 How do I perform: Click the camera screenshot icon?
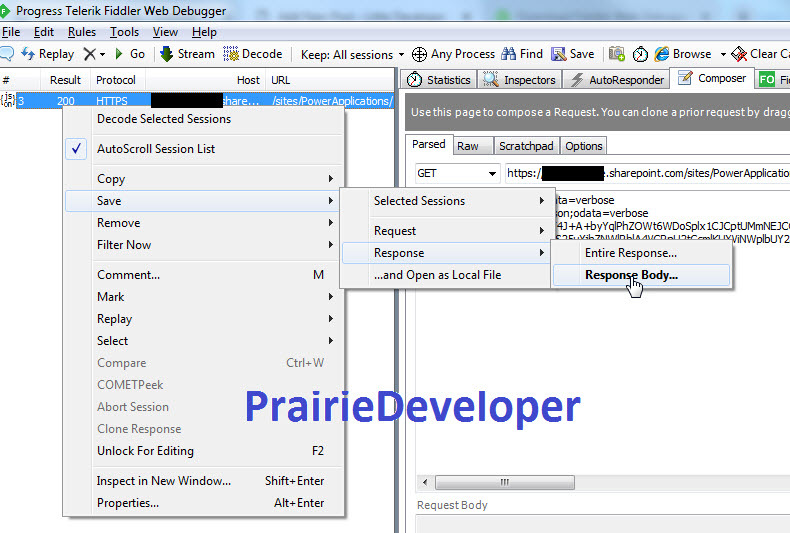click(617, 53)
